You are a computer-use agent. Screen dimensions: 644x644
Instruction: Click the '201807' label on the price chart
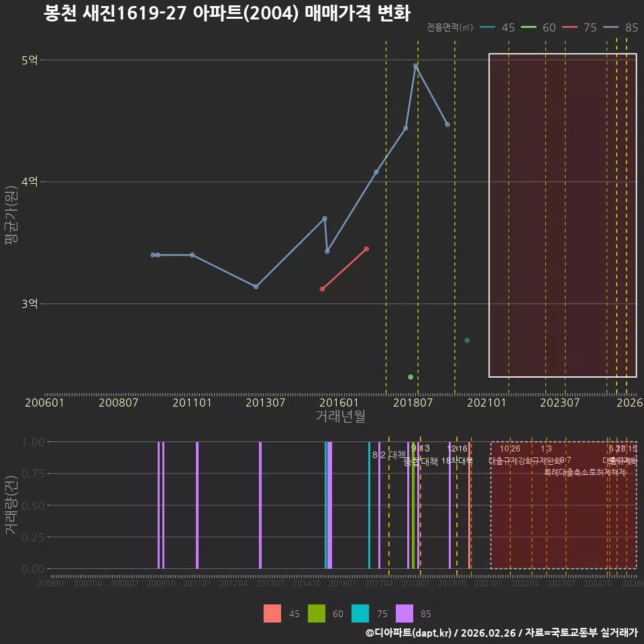[x=413, y=402]
